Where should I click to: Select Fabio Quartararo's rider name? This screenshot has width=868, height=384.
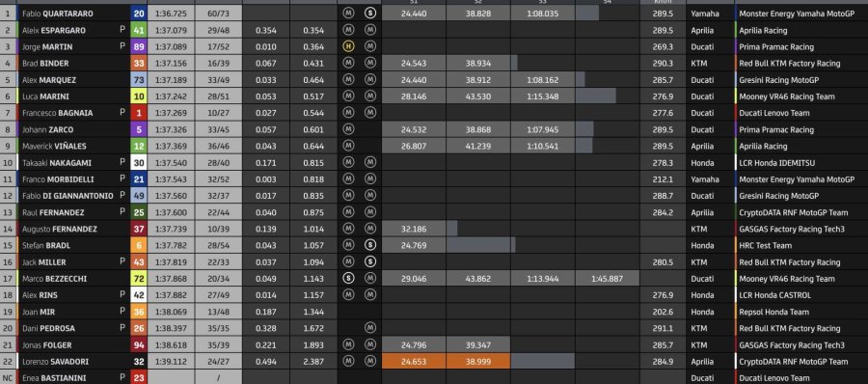(58, 14)
